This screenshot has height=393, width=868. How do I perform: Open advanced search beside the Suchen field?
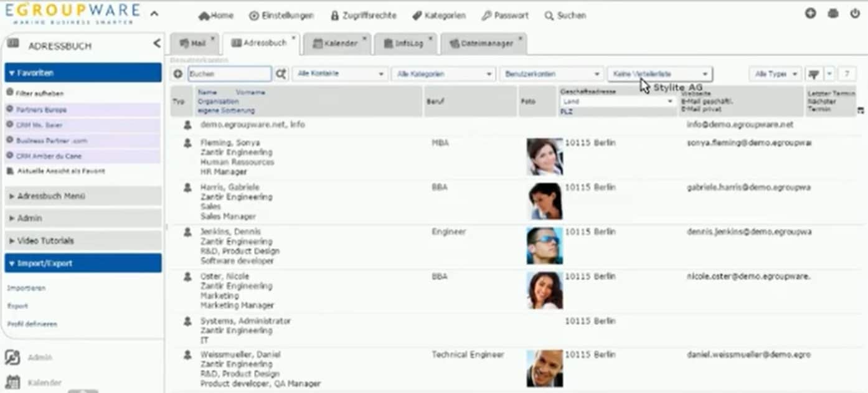[x=281, y=73]
